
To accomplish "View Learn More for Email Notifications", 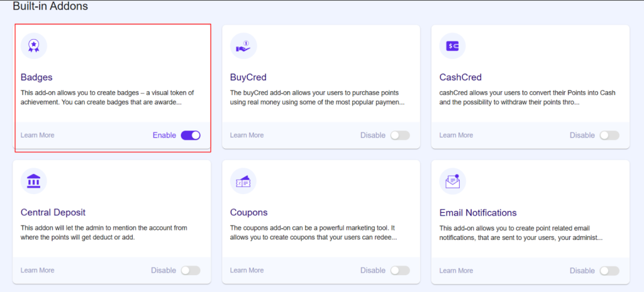I will 456,270.
